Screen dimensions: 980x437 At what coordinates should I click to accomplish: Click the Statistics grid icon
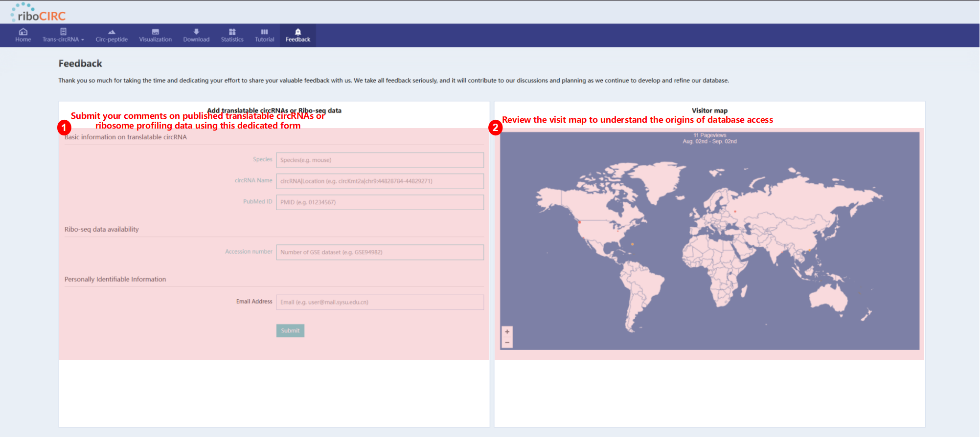coord(232,32)
